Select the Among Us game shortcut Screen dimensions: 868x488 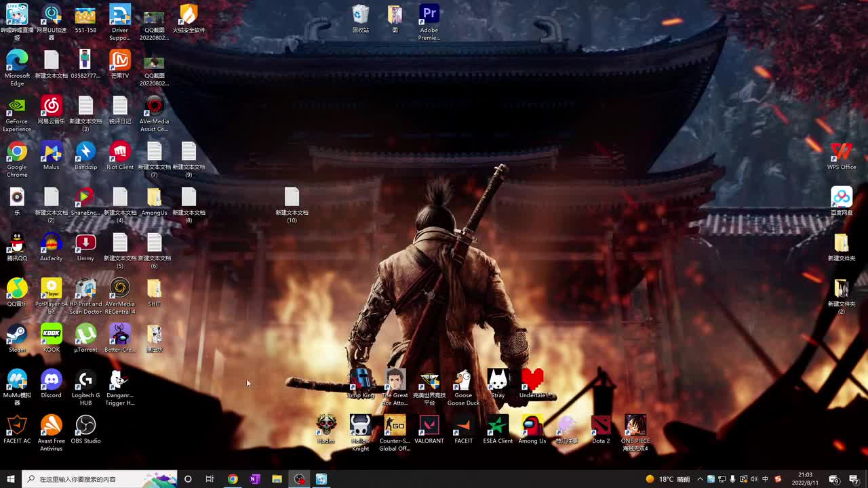pyautogui.click(x=532, y=429)
